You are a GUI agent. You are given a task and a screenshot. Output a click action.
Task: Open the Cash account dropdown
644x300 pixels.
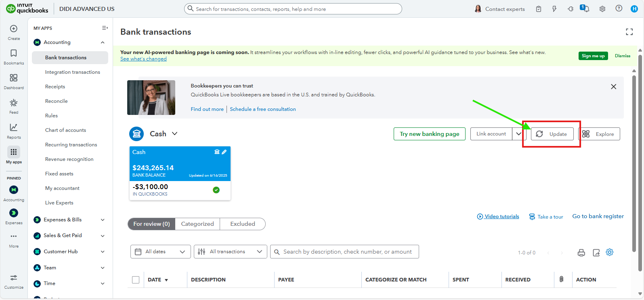(x=174, y=133)
